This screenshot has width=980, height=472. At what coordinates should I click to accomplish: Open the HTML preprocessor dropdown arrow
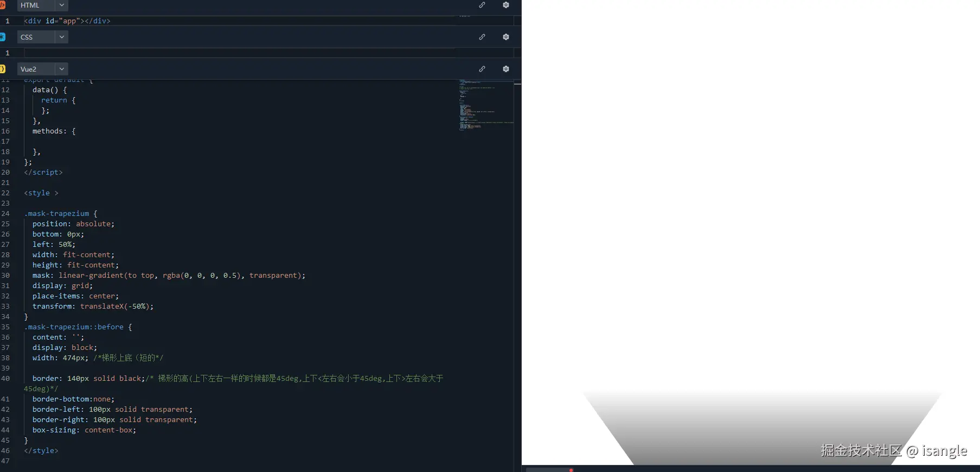pyautogui.click(x=61, y=5)
